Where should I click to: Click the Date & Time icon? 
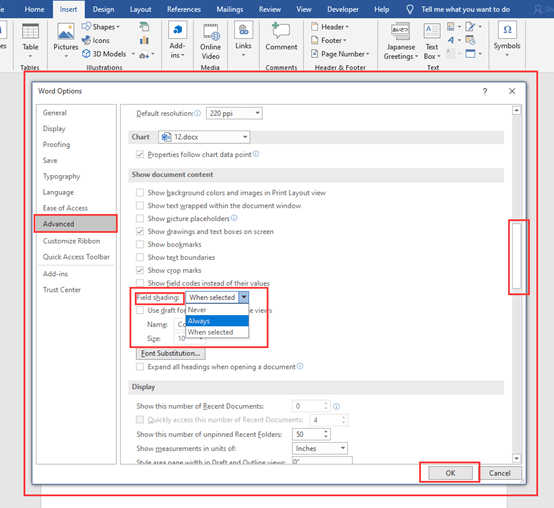coord(470,40)
